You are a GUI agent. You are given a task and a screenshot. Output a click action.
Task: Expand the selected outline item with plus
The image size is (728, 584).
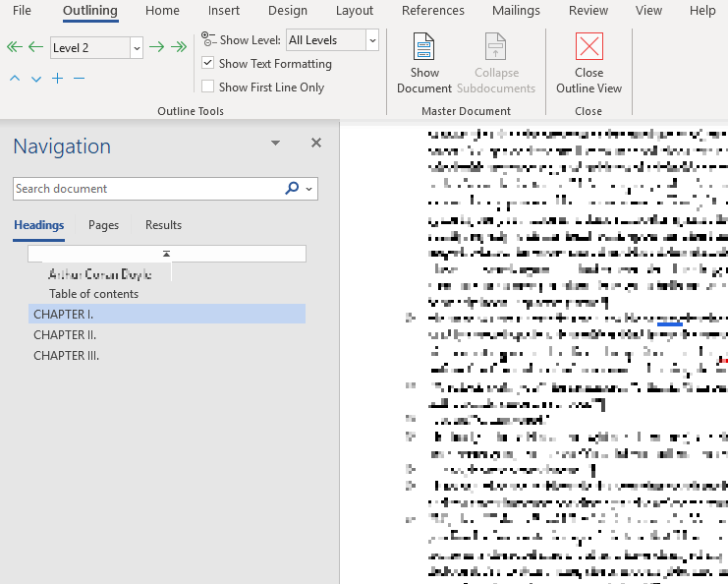[58, 79]
